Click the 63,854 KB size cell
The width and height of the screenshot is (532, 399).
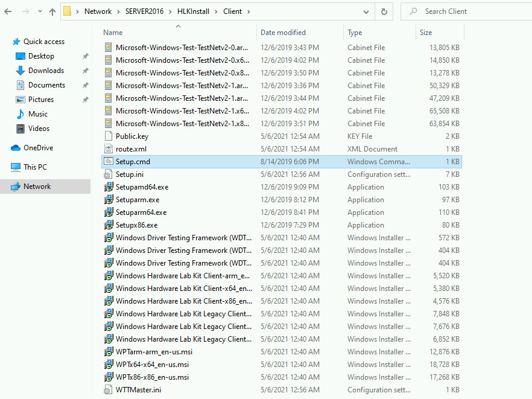tap(444, 124)
